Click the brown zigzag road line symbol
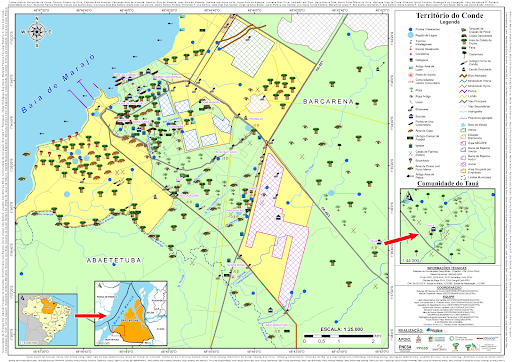Viewport: 512px width, 362px height. (x=463, y=76)
